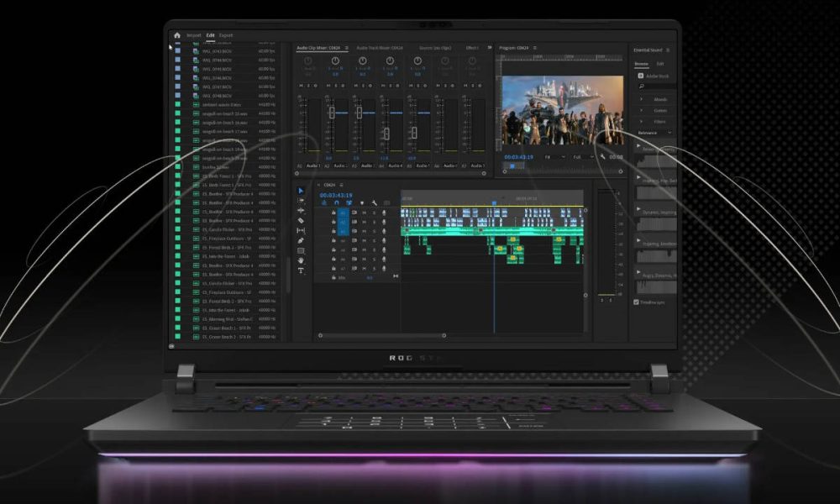Click the Program monitor settings wrench icon
The width and height of the screenshot is (840, 504).
(601, 156)
